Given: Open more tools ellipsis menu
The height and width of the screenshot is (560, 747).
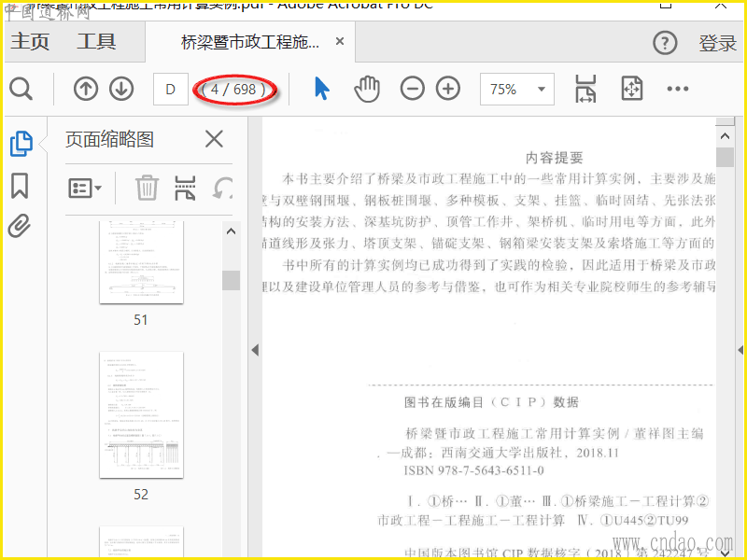Looking at the screenshot, I should coord(678,89).
